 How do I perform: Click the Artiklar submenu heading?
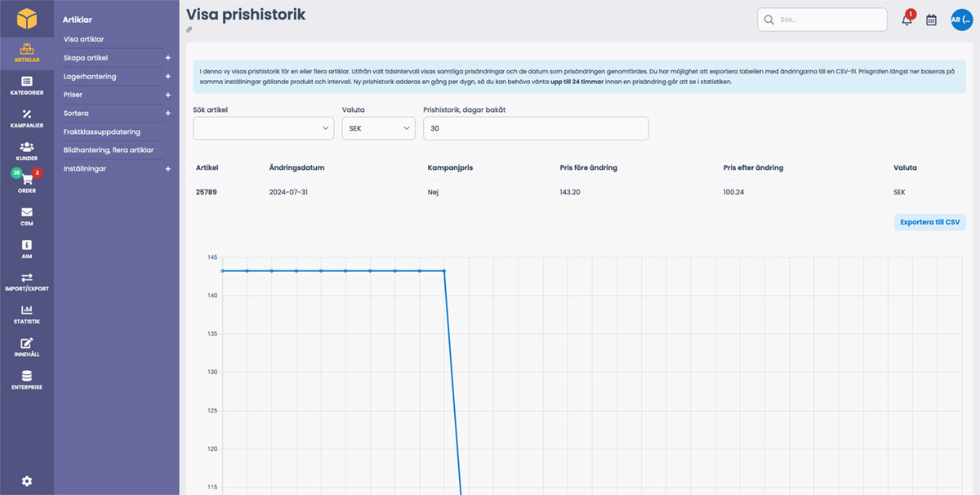pos(78,20)
